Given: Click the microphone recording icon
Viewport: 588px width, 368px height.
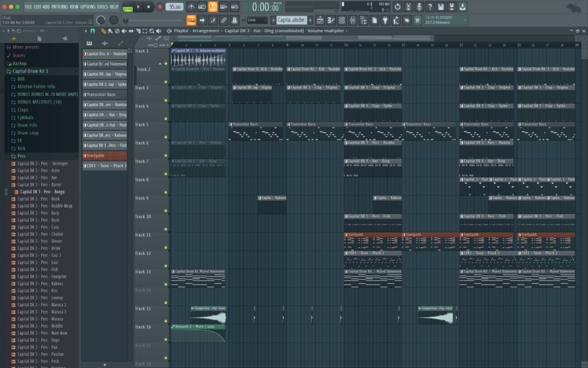Looking at the screenshot, I should (419, 7).
